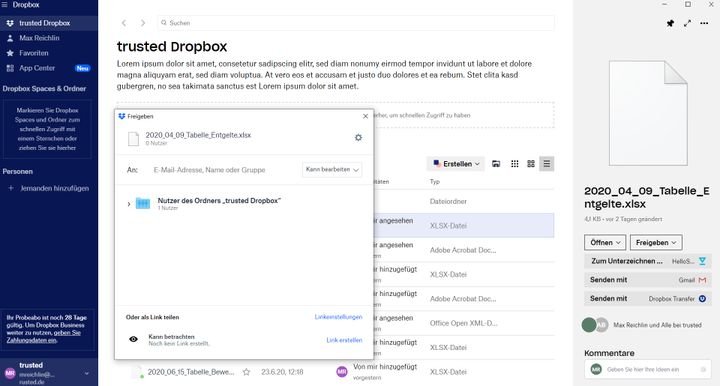This screenshot has height=386, width=720.
Task: Open the three-dot more options menu
Action: tap(704, 23)
